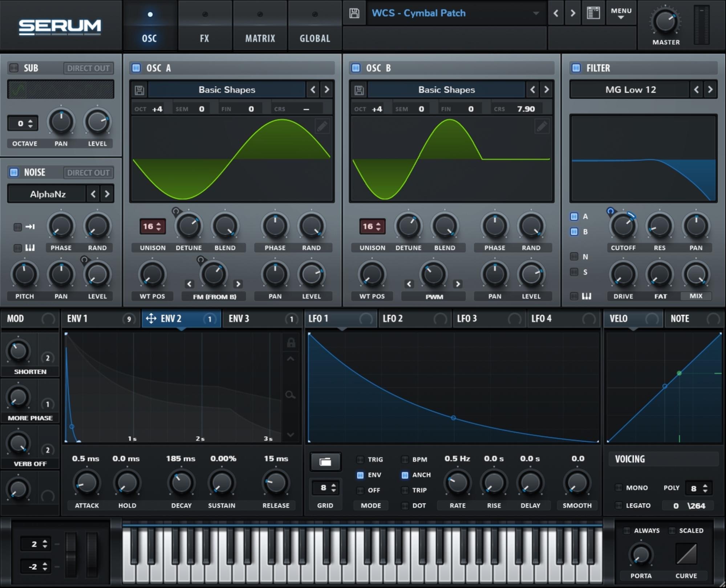This screenshot has width=726, height=588.
Task: Open OSC B Basic Shapes wavetable list
Action: [446, 90]
